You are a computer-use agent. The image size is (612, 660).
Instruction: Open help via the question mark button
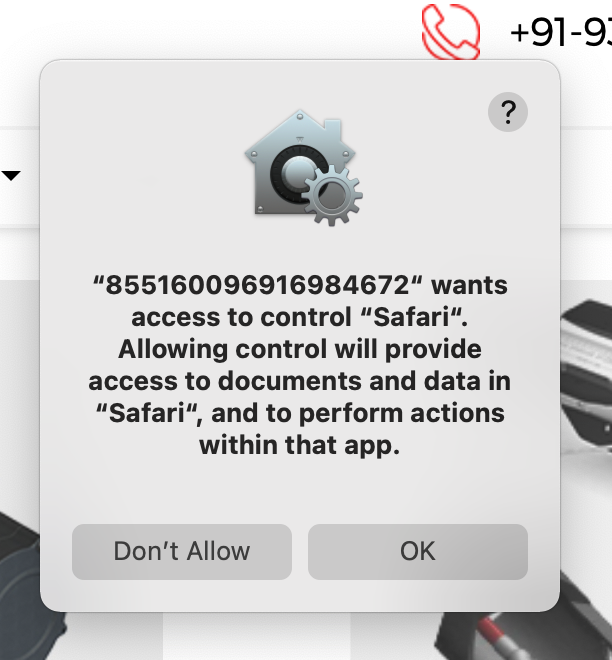click(x=508, y=112)
